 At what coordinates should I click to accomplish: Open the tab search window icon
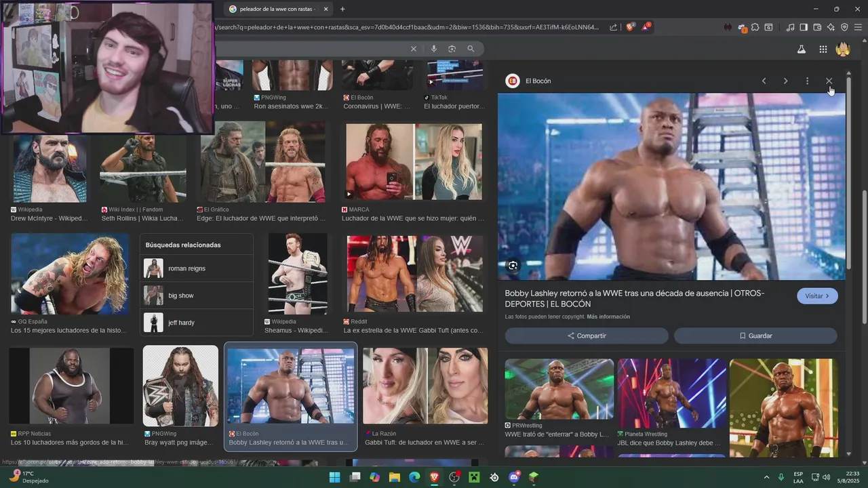click(768, 27)
